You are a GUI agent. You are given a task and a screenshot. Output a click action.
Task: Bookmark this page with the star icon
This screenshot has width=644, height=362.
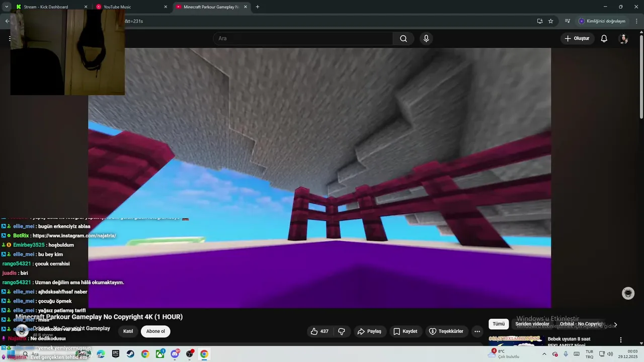point(550,21)
